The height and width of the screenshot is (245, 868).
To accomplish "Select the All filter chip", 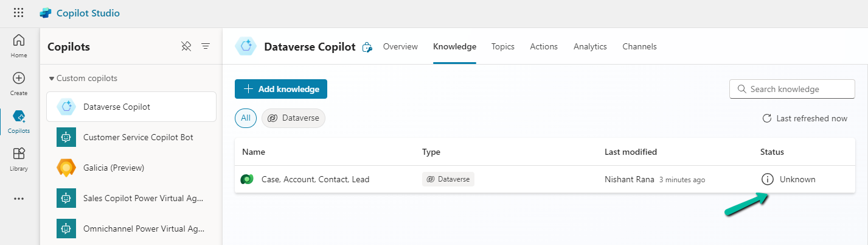I will point(245,118).
